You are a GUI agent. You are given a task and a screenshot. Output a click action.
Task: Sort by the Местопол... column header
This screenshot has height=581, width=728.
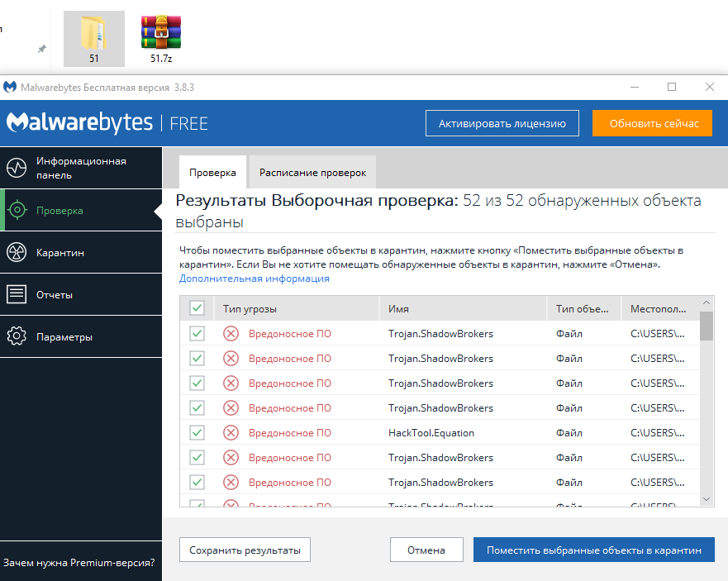pyautogui.click(x=660, y=308)
